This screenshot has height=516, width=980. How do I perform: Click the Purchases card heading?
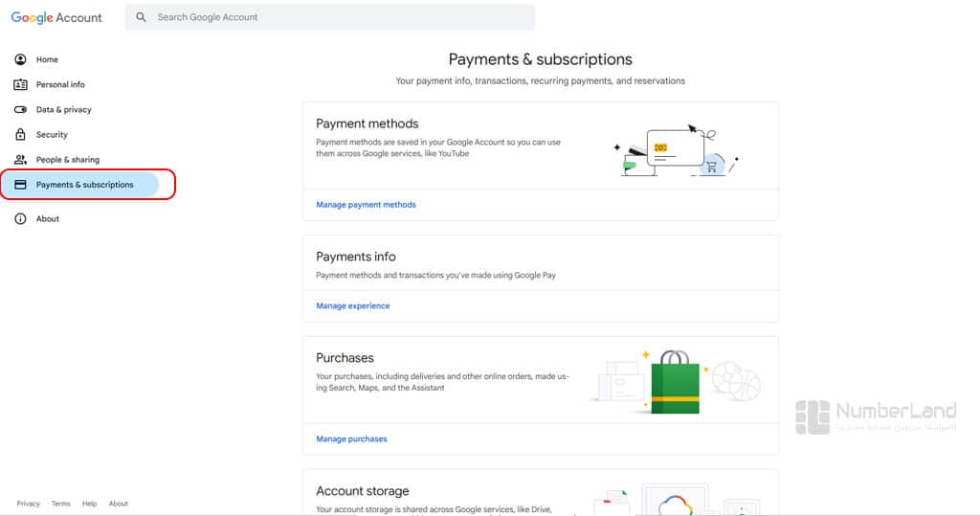[345, 358]
